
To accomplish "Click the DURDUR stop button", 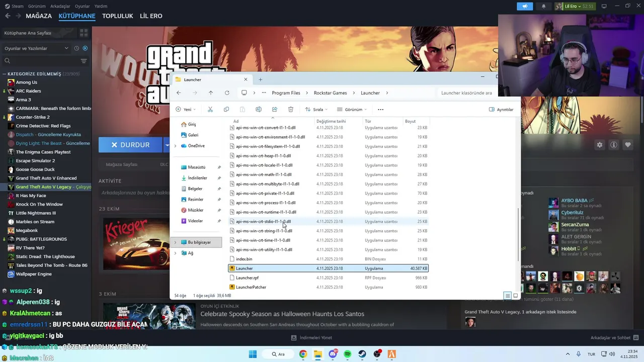I will 130,145.
